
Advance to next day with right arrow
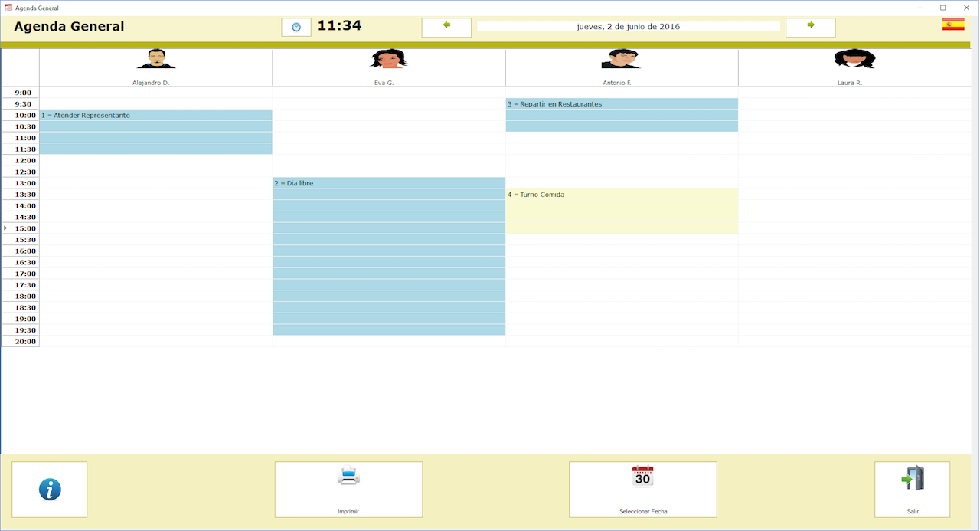point(810,27)
